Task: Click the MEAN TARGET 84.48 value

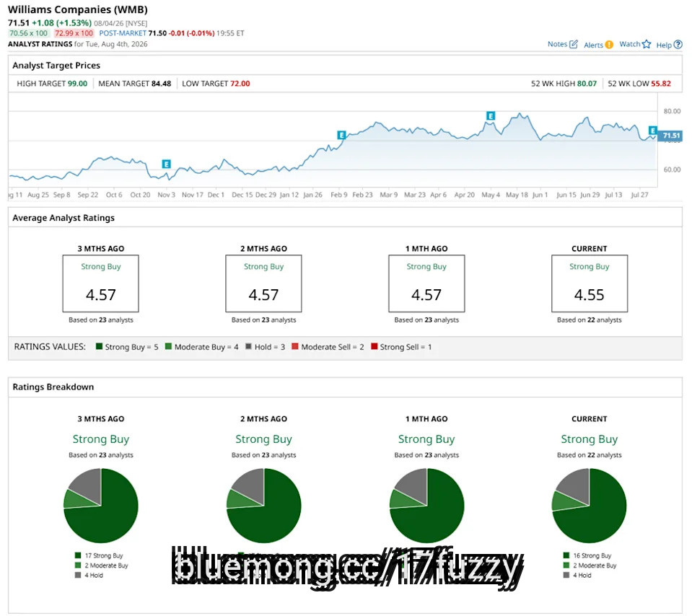Action: [x=161, y=84]
